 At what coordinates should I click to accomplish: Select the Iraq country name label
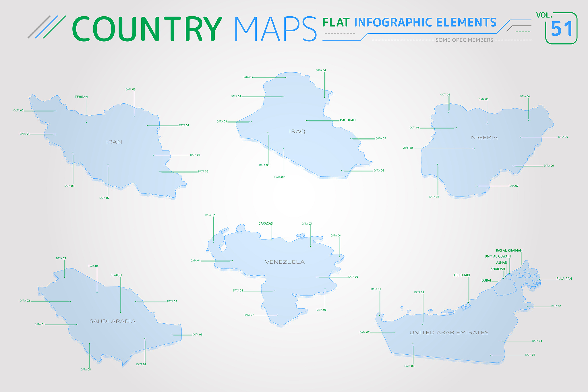point(297,132)
